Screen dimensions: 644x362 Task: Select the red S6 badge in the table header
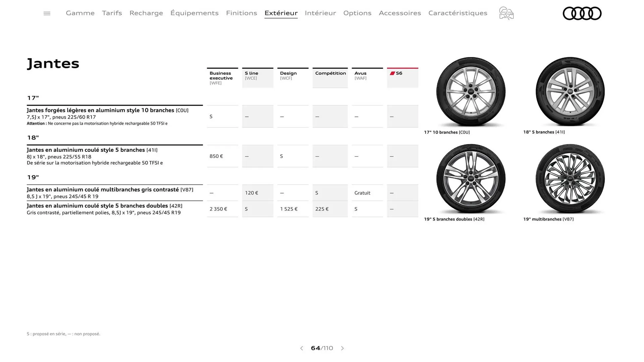[398, 73]
